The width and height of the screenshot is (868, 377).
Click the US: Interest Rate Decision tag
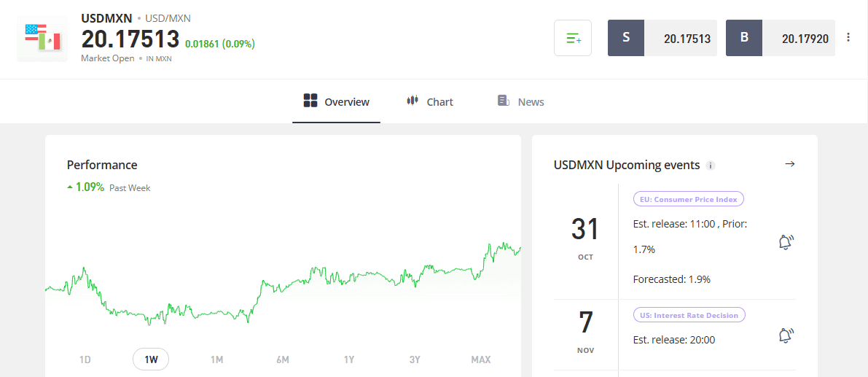coord(689,315)
